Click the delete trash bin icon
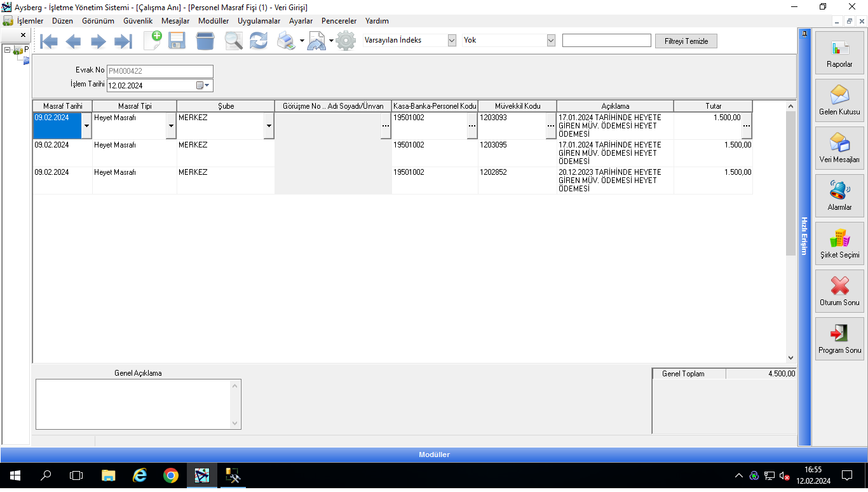This screenshot has width=868, height=492. 205,42
